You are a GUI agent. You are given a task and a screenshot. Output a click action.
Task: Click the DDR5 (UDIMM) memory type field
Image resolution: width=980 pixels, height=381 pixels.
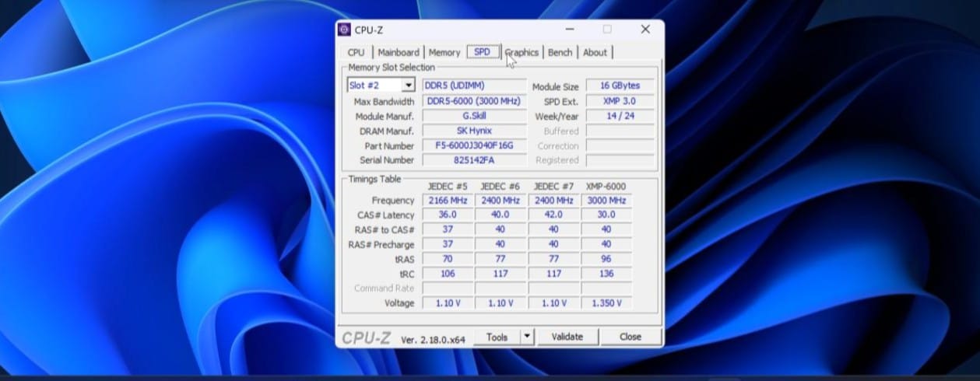(474, 86)
